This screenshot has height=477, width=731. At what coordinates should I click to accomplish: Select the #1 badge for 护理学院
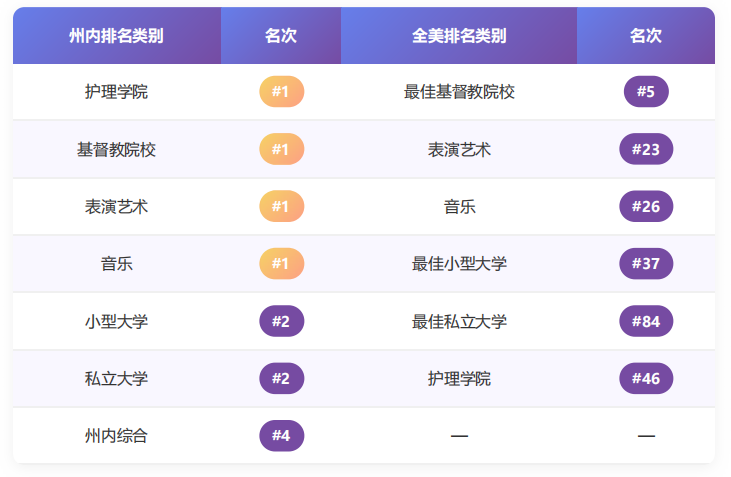click(282, 91)
